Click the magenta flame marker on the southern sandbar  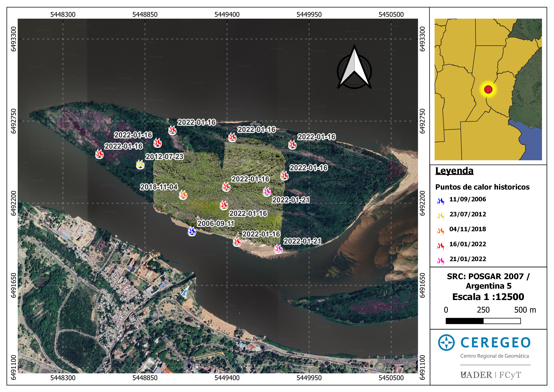click(x=278, y=249)
